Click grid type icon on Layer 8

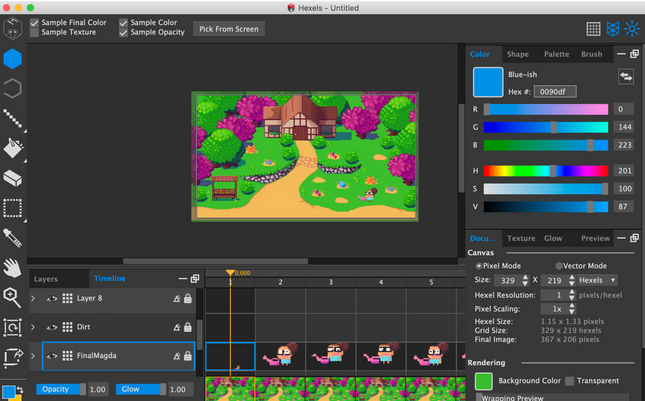[67, 298]
